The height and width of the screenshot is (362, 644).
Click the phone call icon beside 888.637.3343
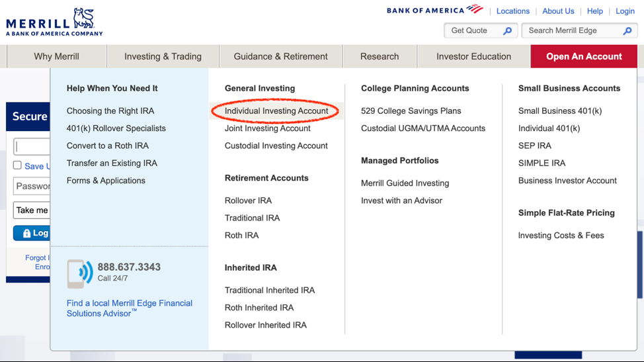(x=80, y=274)
